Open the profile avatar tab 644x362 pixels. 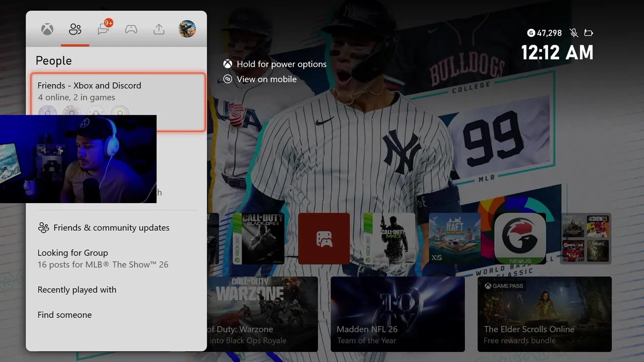[187, 29]
